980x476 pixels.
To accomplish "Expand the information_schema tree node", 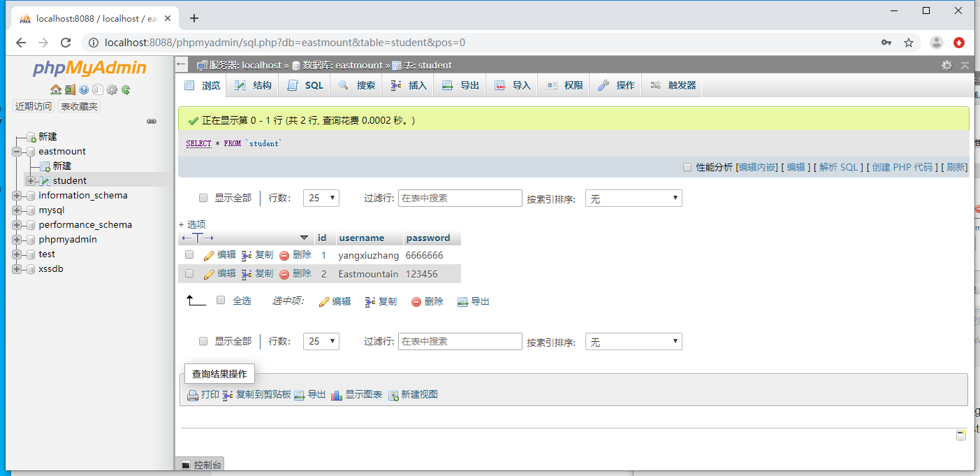I will [x=16, y=195].
